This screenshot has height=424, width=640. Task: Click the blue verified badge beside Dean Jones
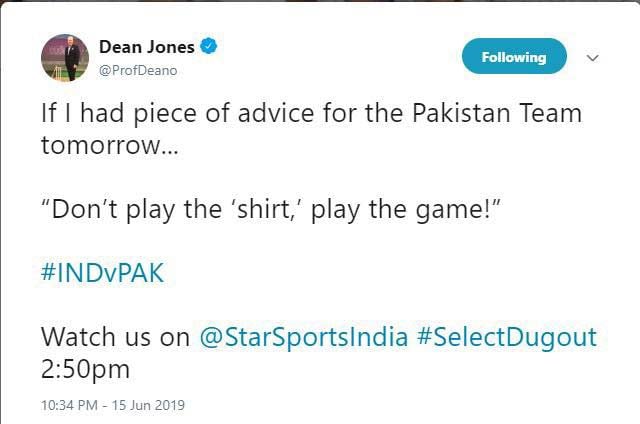tap(210, 46)
